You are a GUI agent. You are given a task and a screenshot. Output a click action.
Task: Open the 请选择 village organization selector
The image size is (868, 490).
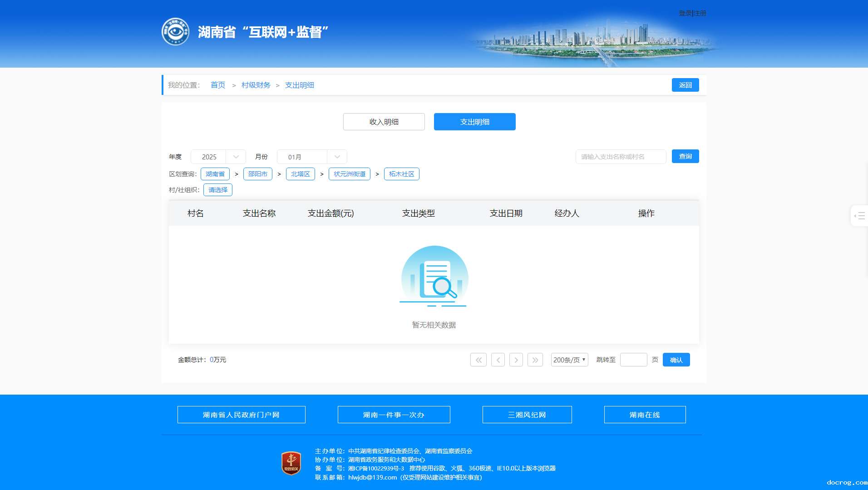[218, 190]
